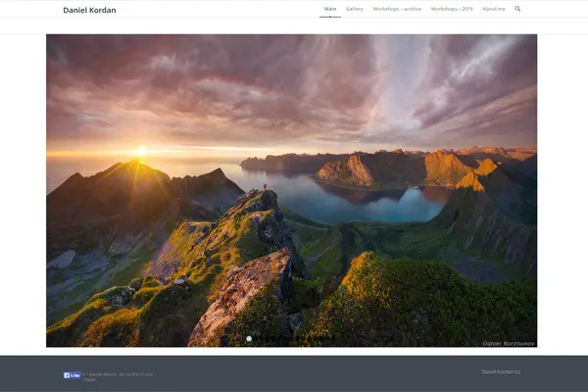The image size is (588, 392).
Task: Open the Gallery menu item
Action: coord(355,9)
